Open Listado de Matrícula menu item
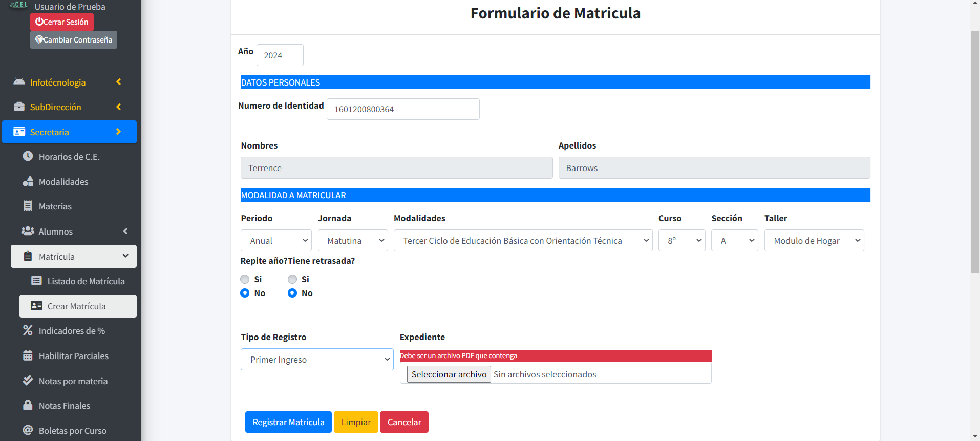Screen dimensions: 980x441 [78, 281]
